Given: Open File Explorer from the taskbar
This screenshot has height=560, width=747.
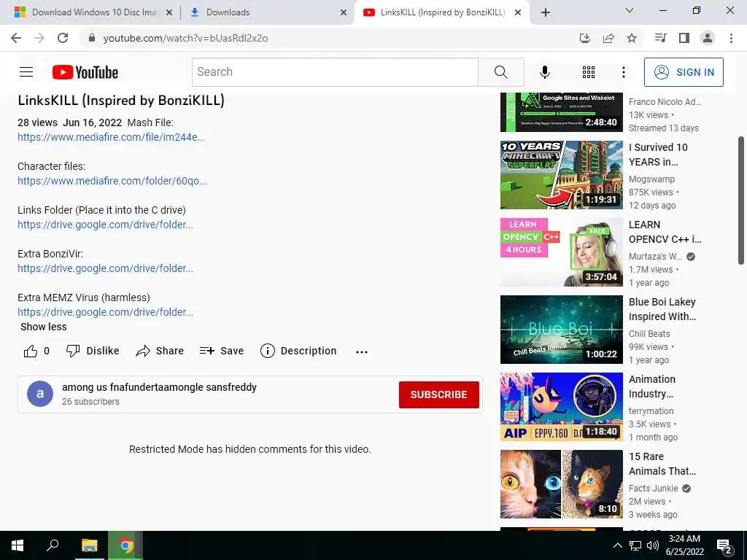Looking at the screenshot, I should point(89,545).
